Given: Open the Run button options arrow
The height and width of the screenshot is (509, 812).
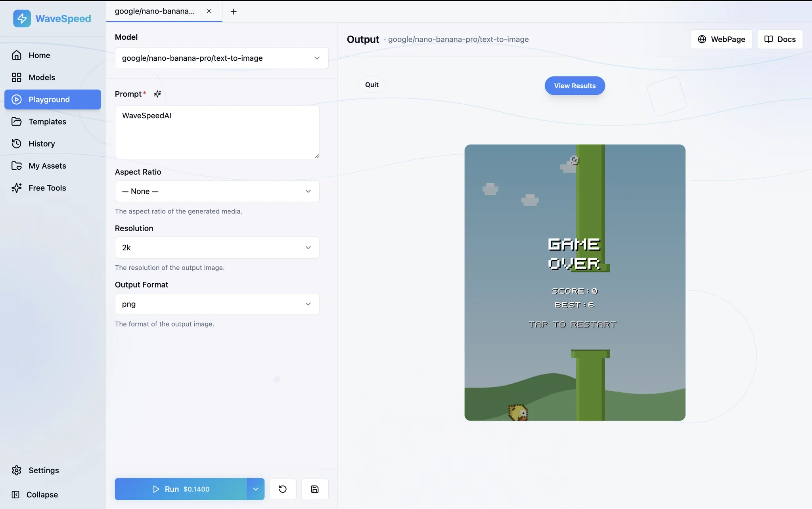Looking at the screenshot, I should (x=256, y=489).
